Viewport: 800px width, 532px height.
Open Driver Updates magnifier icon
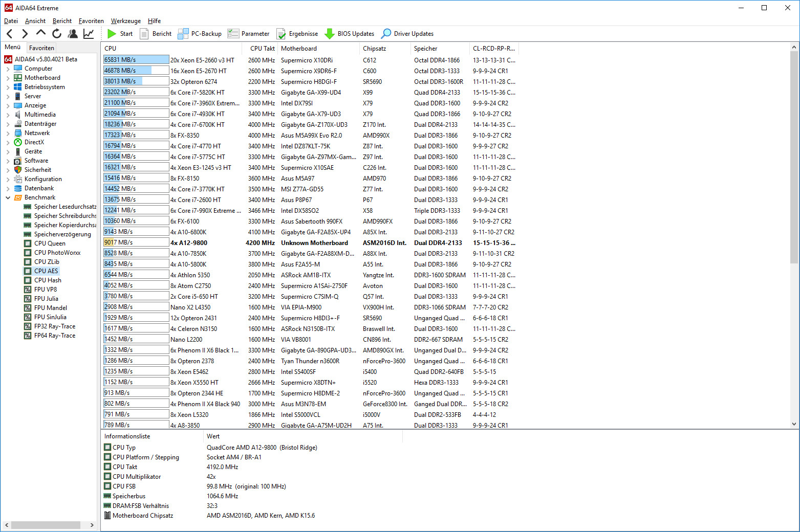tap(386, 34)
